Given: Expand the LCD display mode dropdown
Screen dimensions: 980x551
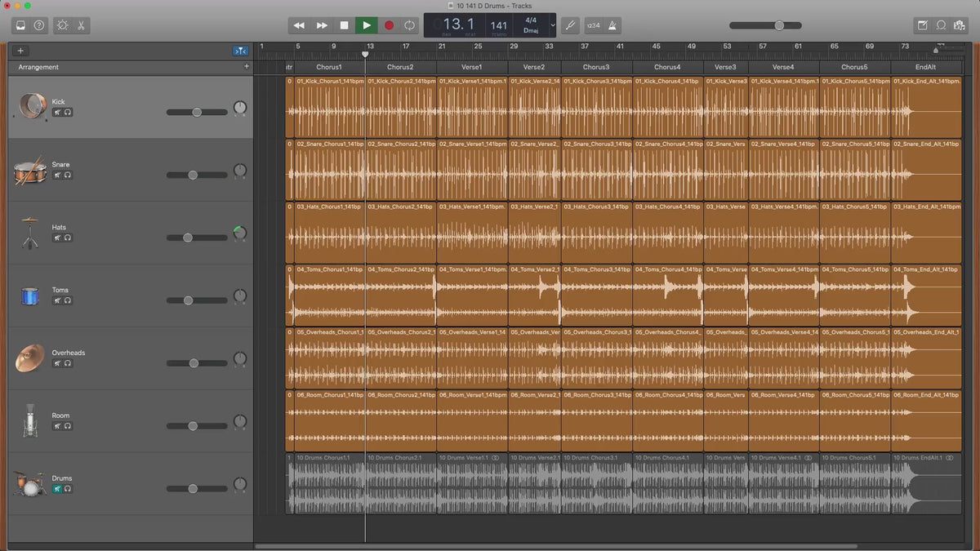Looking at the screenshot, I should (x=553, y=25).
